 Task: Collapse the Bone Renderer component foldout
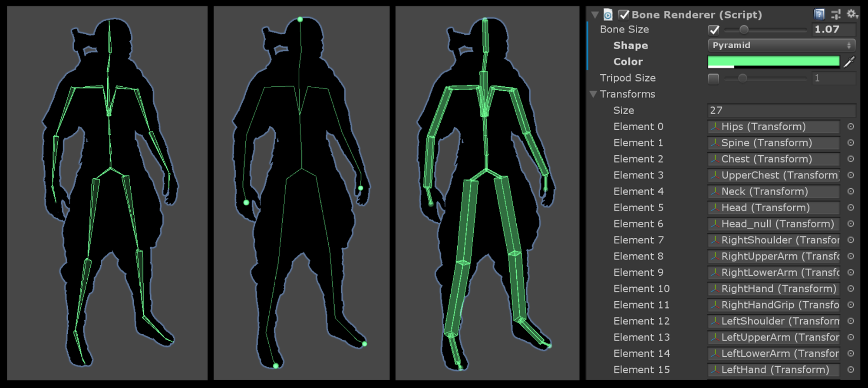click(x=595, y=15)
